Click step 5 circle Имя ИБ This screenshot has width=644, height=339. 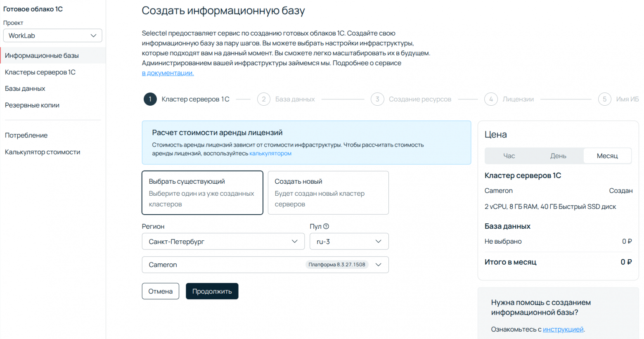coord(605,99)
